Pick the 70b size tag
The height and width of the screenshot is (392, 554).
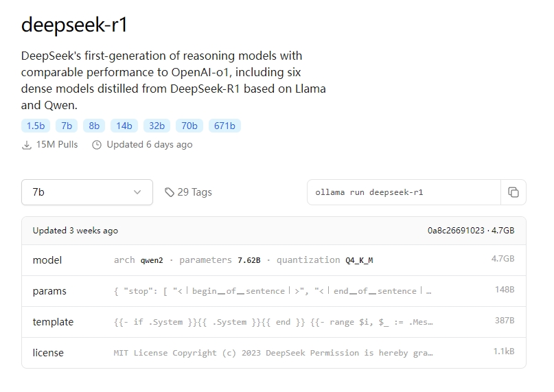(x=189, y=126)
